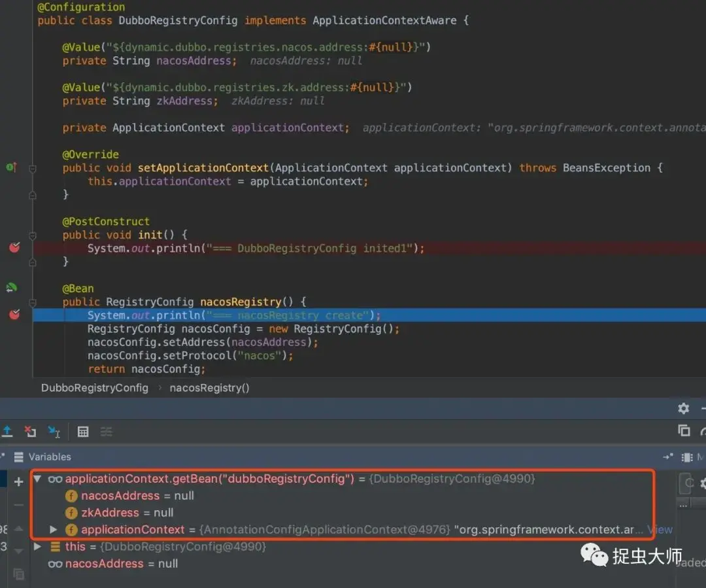
Task: Click the @Configuration annotation at the top
Action: (81, 7)
